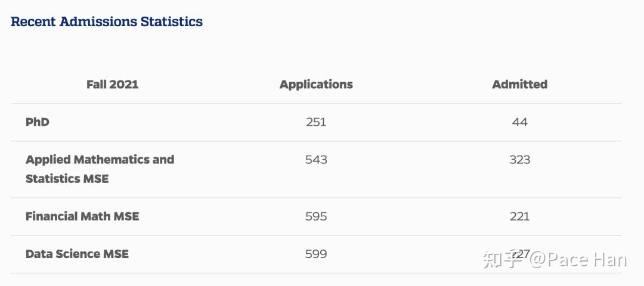Select the 'Data Science MSE' row label

tap(77, 254)
